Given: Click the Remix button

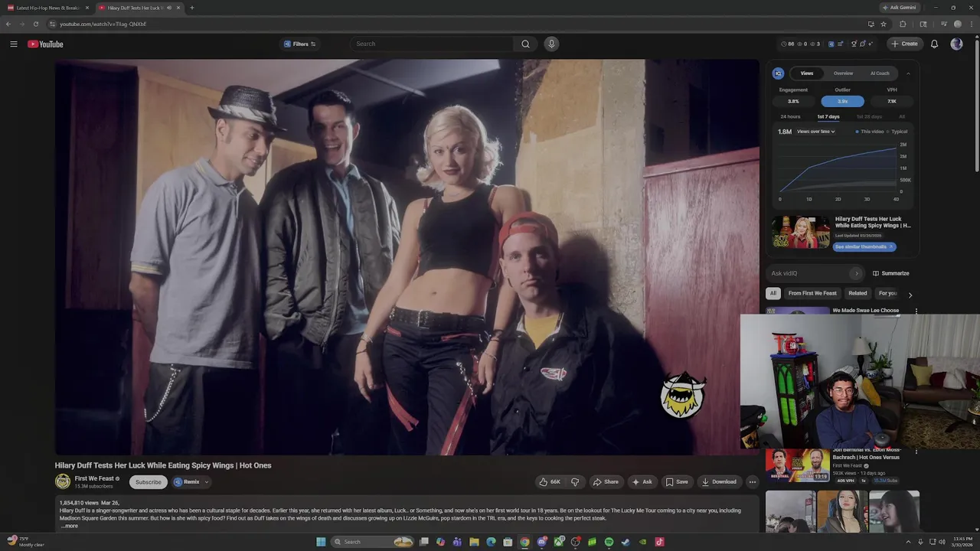Looking at the screenshot, I should [186, 482].
